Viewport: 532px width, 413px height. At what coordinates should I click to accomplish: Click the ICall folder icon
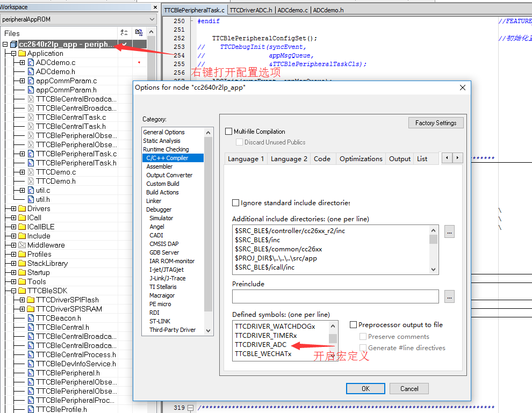pyautogui.click(x=22, y=218)
